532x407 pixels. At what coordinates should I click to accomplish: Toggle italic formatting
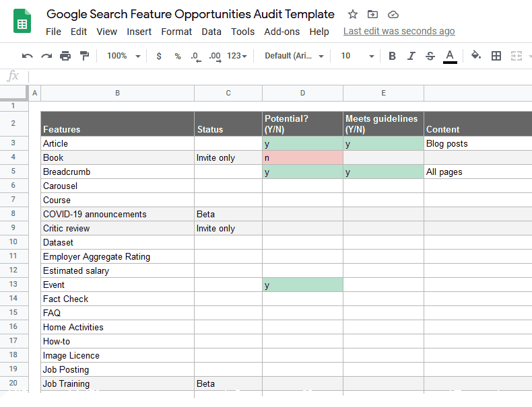pyautogui.click(x=411, y=56)
